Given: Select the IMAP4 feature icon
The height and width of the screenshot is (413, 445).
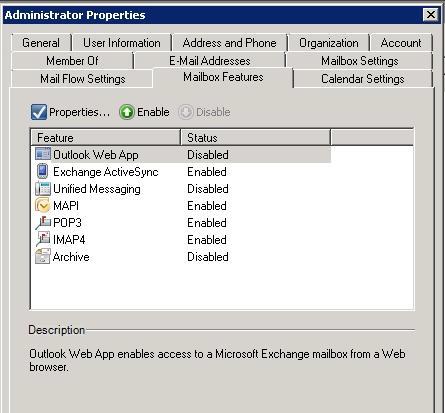Looking at the screenshot, I should pyautogui.click(x=43, y=239).
